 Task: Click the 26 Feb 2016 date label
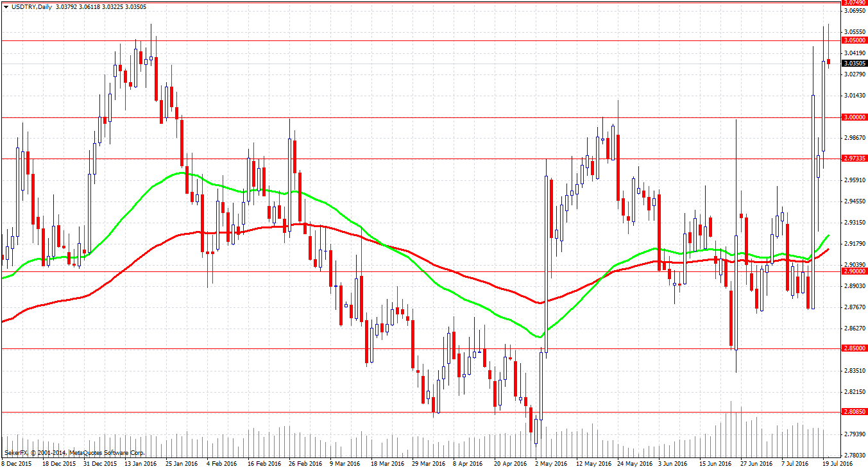click(307, 463)
